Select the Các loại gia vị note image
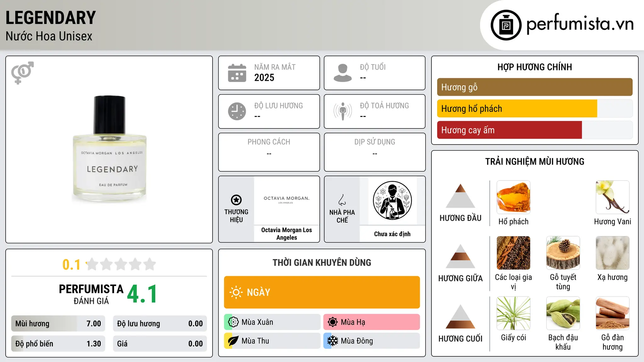This screenshot has width=644, height=362. 514,253
